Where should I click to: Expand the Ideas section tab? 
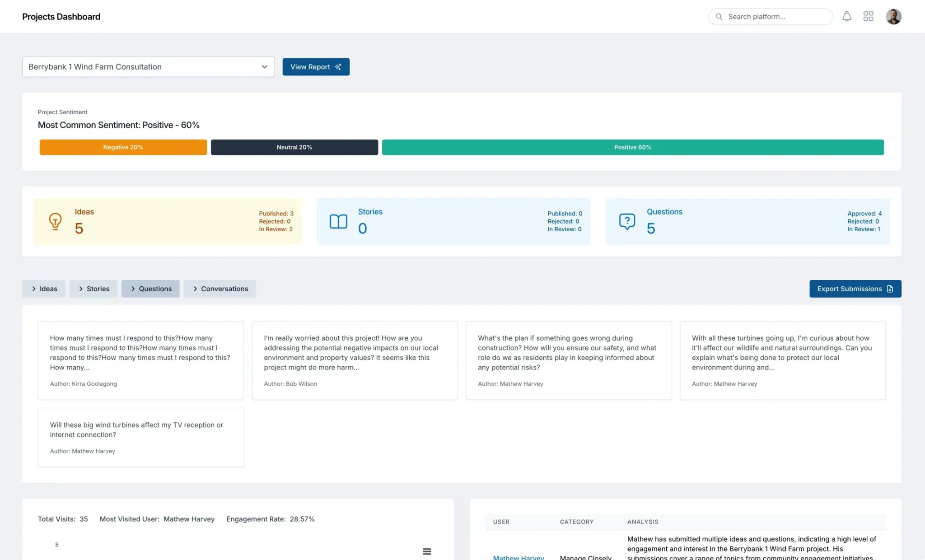pos(44,289)
